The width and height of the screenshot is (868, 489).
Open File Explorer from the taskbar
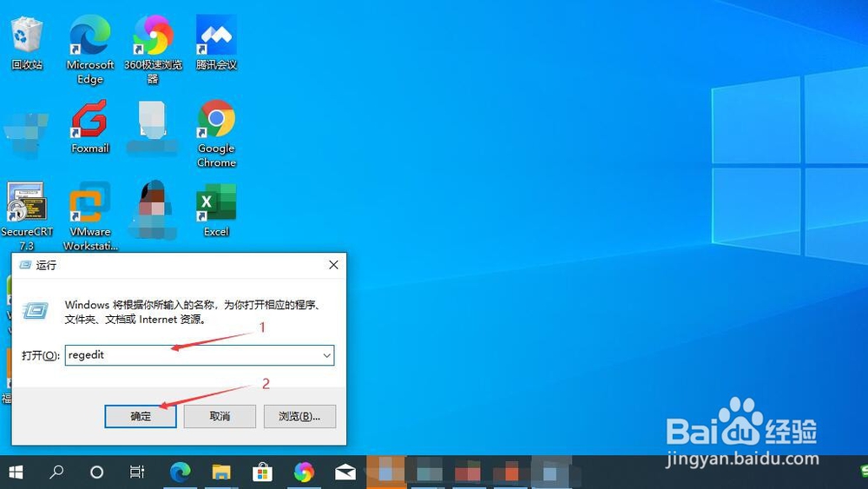221,472
